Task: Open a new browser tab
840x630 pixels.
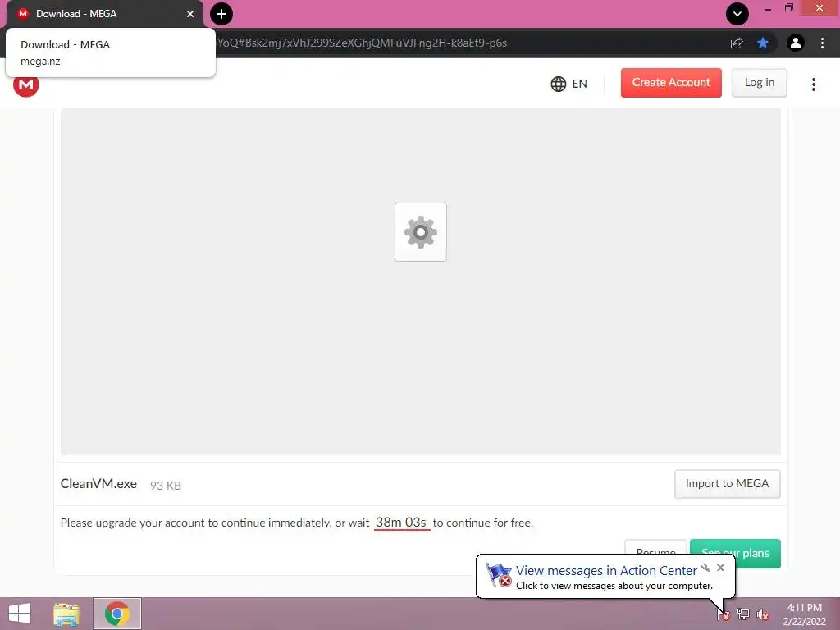Action: click(x=221, y=14)
